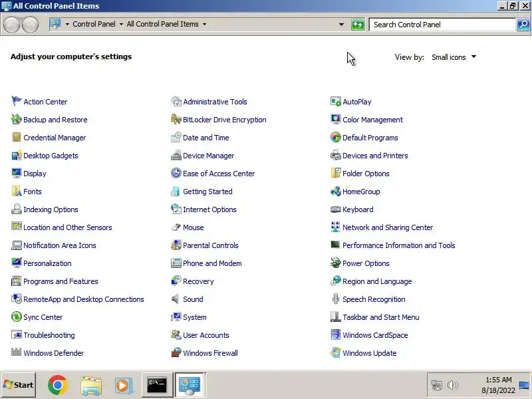The width and height of the screenshot is (532, 399).
Task: Open the Windows Defender wall icon
Action: (x=16, y=352)
